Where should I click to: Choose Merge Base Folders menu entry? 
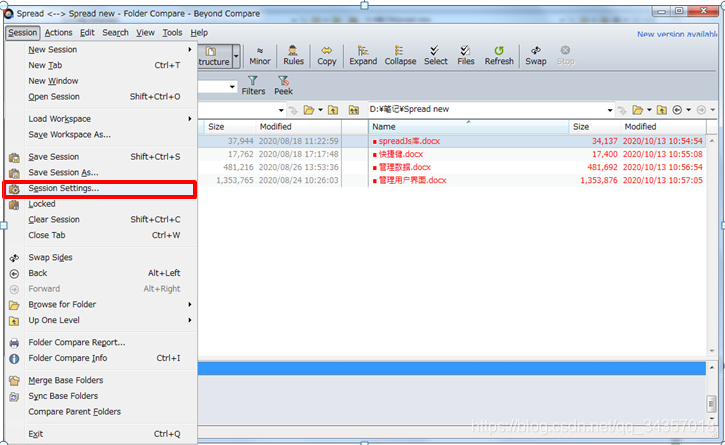[x=100, y=381]
